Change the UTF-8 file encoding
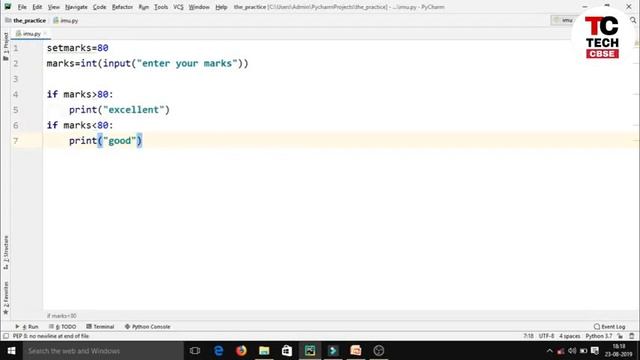The height and width of the screenshot is (360, 640). [x=546, y=336]
